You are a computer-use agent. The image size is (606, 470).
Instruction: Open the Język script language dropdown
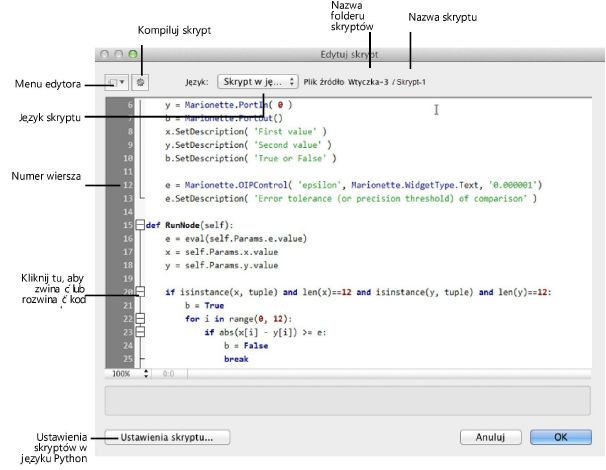click(x=257, y=80)
